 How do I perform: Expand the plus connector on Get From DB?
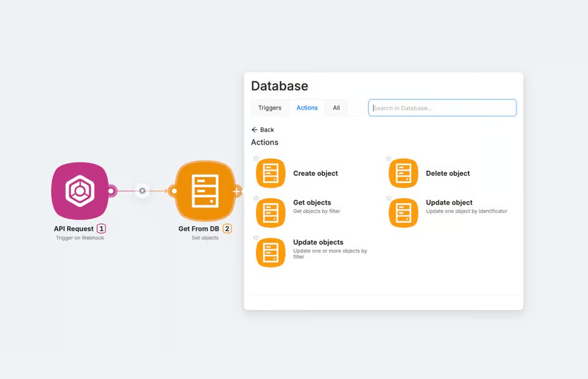tap(236, 192)
